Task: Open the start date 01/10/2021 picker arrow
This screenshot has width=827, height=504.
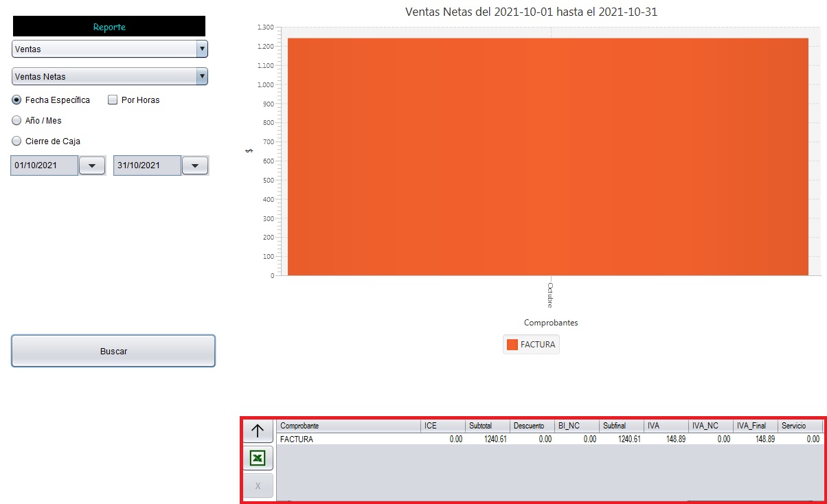Action: 92,165
